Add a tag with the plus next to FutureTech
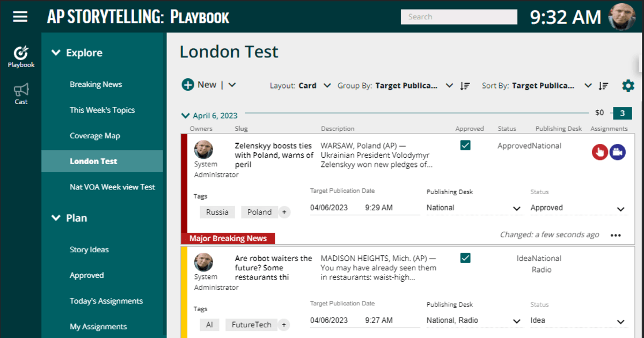The width and height of the screenshot is (644, 338). [284, 325]
